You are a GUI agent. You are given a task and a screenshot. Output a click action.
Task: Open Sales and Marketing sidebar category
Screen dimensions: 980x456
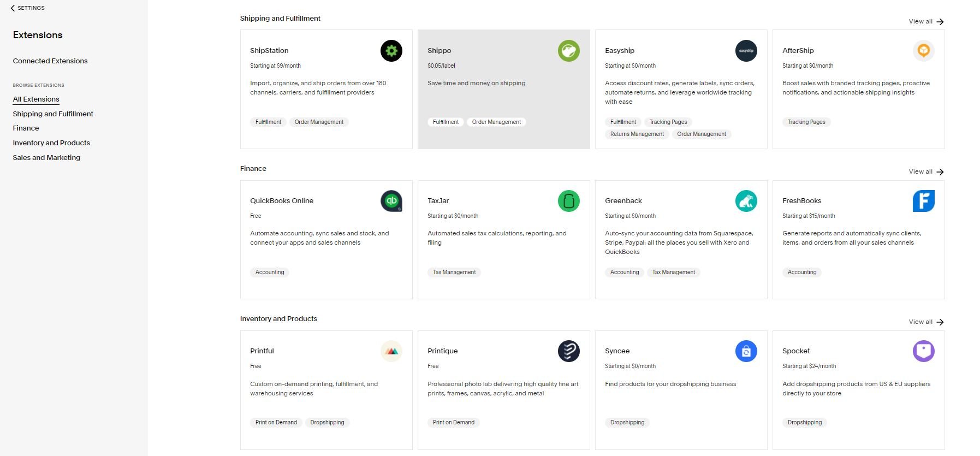[46, 158]
